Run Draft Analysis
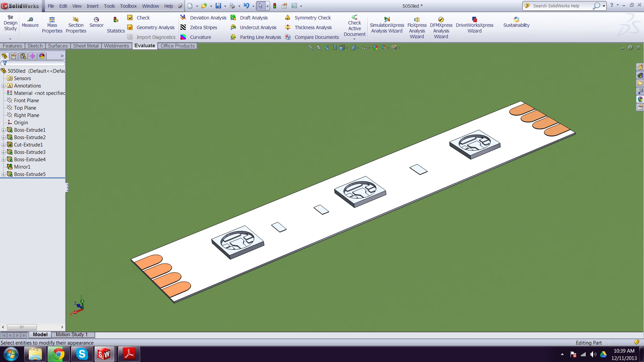This screenshot has width=644, height=362. 254,18
